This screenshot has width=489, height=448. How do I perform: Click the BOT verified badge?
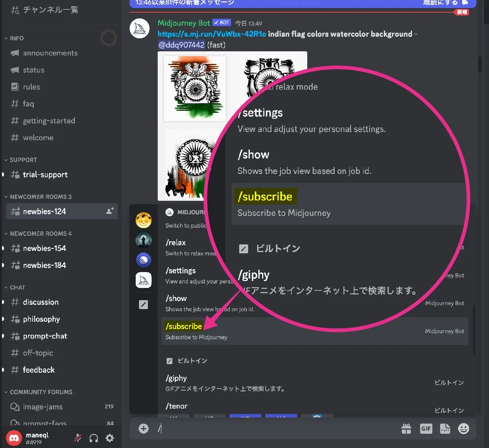(222, 23)
